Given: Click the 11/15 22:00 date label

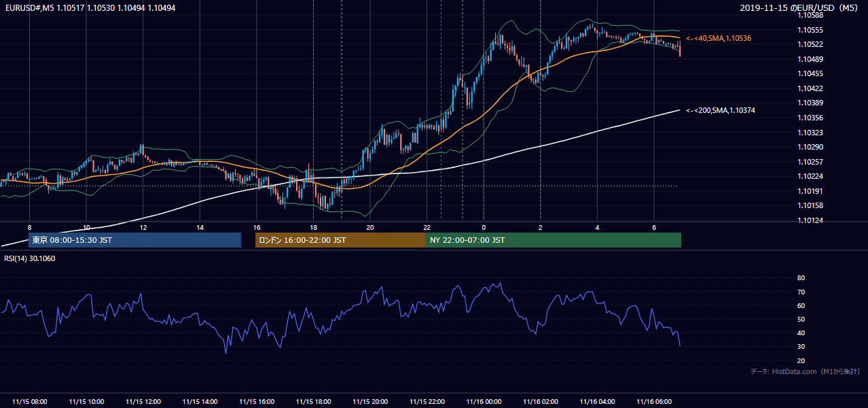Looking at the screenshot, I should coord(427,402).
